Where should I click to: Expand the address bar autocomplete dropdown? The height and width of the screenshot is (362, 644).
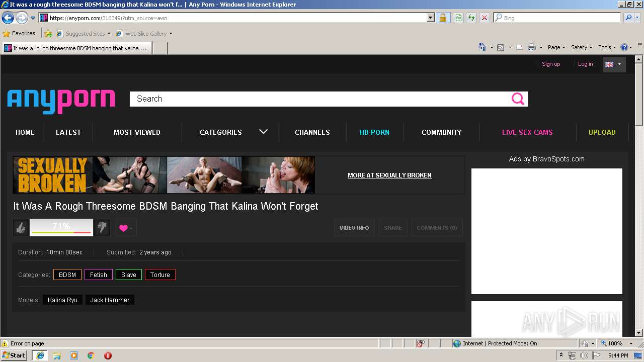[430, 18]
